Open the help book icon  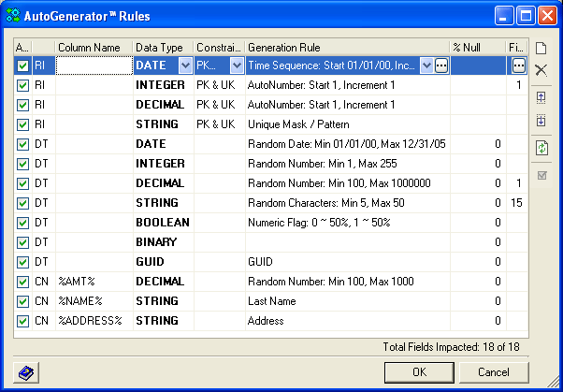tap(26, 372)
